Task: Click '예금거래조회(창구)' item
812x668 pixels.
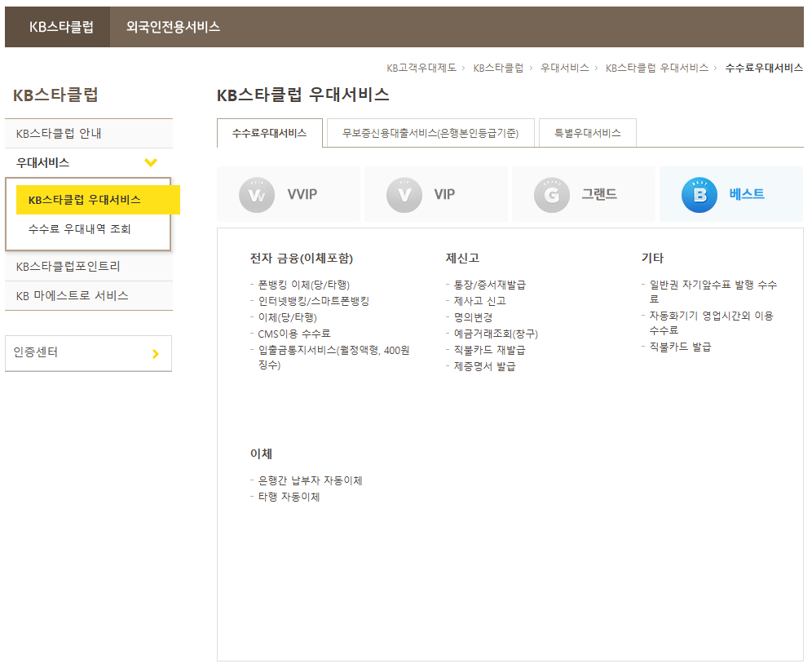Action: click(496, 334)
